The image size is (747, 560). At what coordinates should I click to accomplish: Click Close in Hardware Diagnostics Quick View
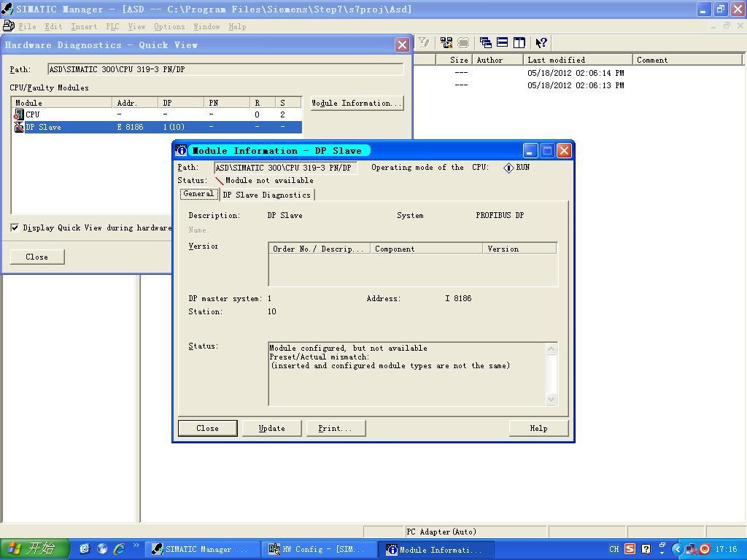pyautogui.click(x=37, y=257)
